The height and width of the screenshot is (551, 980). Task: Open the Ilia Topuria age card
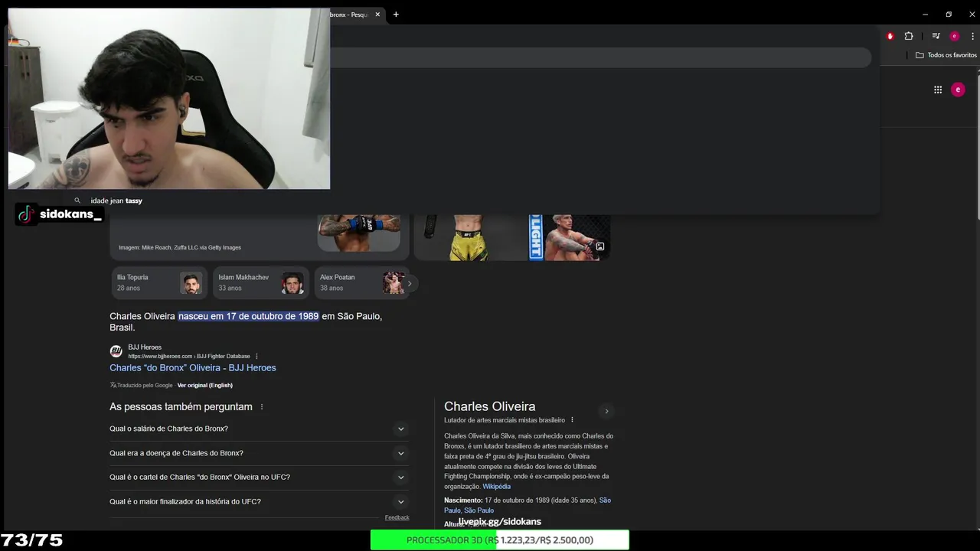coord(158,283)
